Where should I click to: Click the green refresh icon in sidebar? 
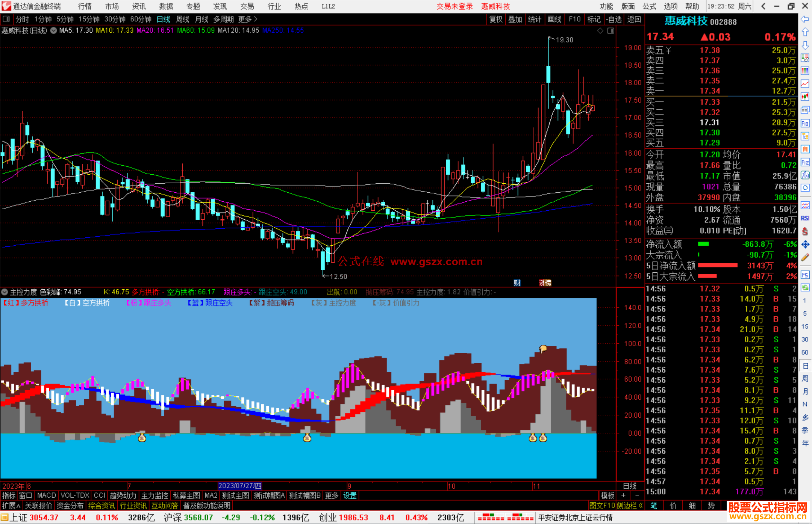(805, 288)
